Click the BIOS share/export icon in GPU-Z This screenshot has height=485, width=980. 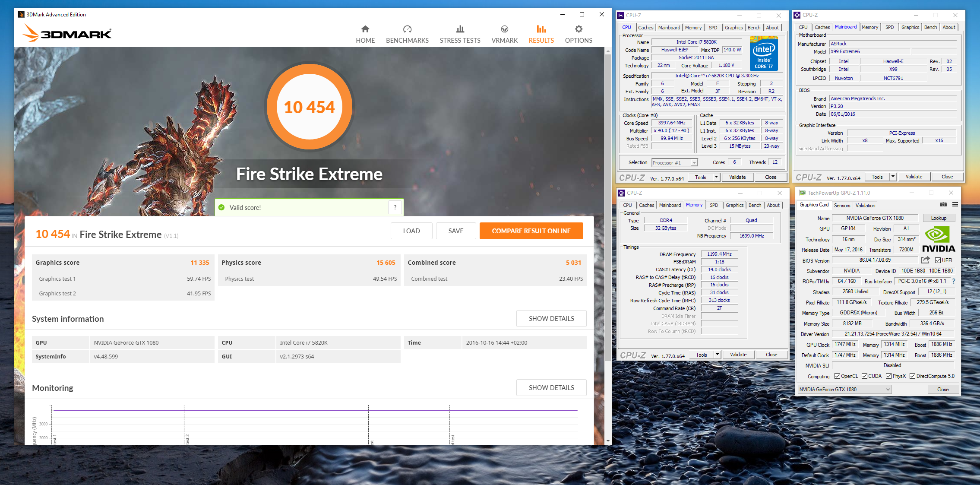[925, 260]
